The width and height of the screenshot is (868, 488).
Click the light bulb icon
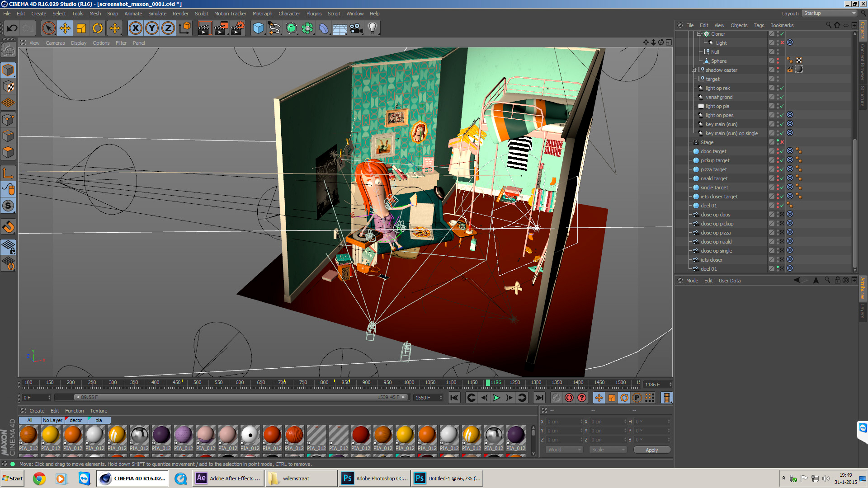(373, 28)
